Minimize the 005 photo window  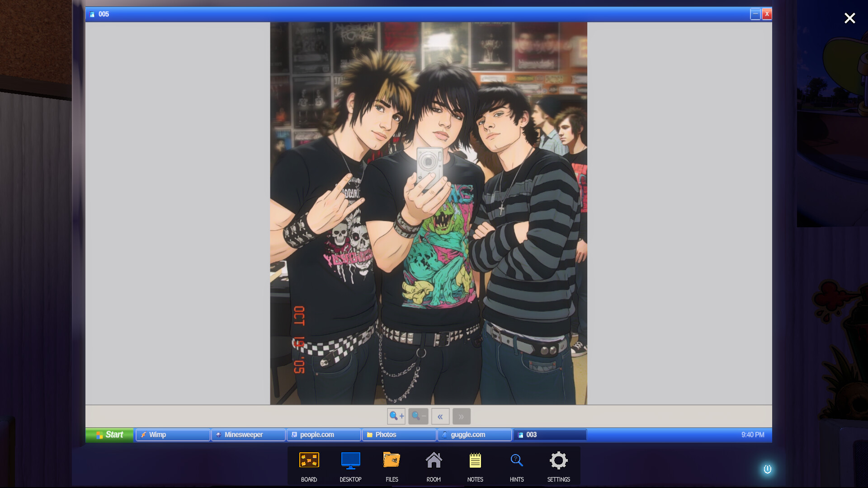(755, 14)
